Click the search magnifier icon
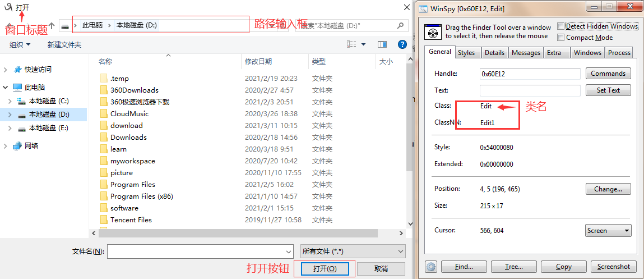The height and width of the screenshot is (279, 644). tap(400, 25)
